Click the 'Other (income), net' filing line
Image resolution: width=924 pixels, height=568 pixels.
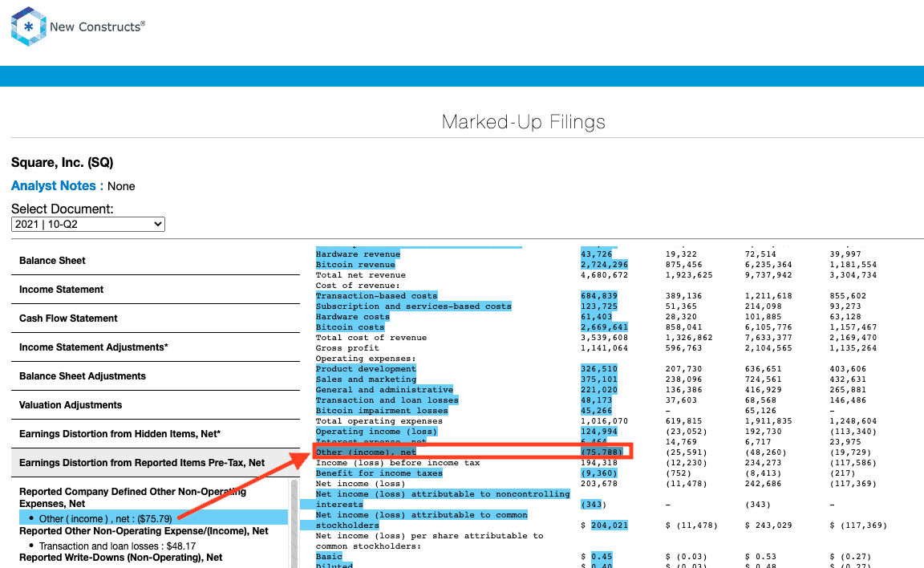coord(366,452)
